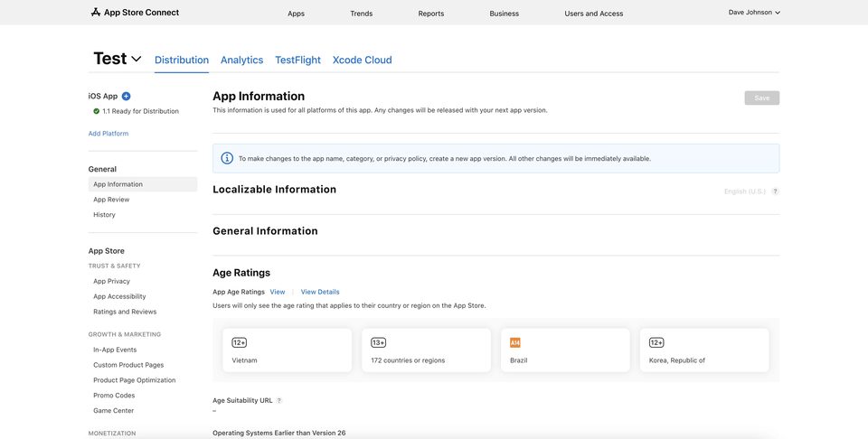Image resolution: width=868 pixels, height=439 pixels.
Task: Open Trends in the top navigation
Action: pos(362,14)
